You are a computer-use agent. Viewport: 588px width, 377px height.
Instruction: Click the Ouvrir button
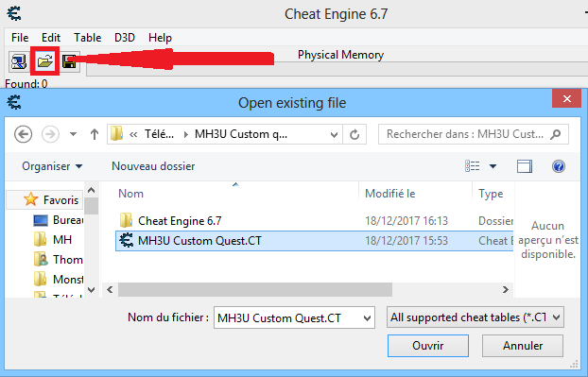(x=428, y=346)
